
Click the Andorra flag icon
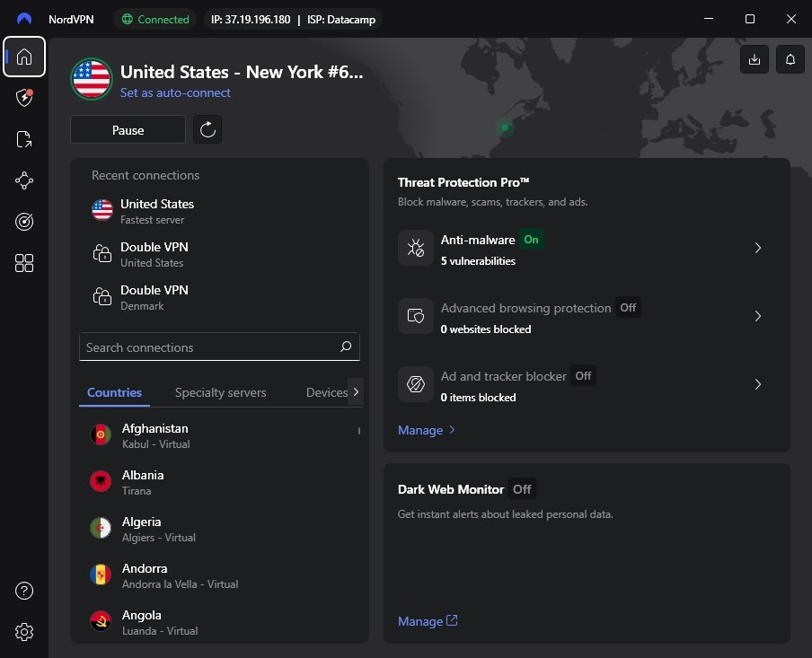[101, 575]
